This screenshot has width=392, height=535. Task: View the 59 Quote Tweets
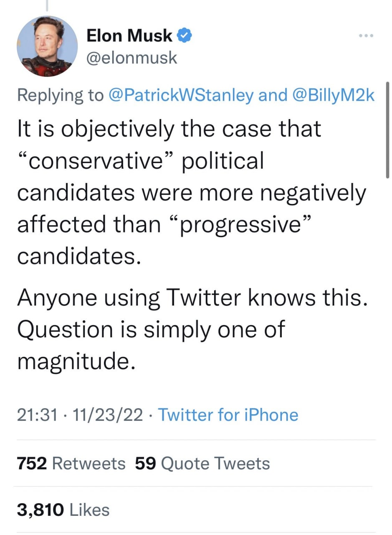coord(202,464)
